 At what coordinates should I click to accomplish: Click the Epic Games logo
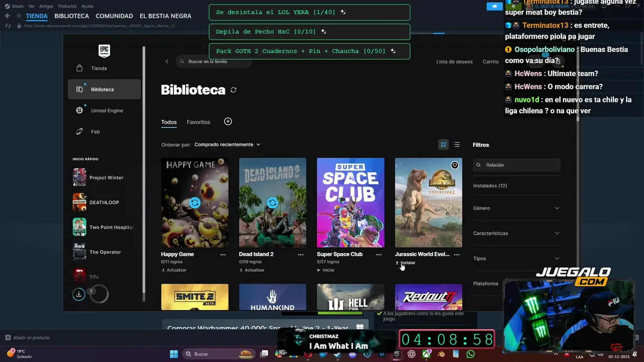(104, 51)
